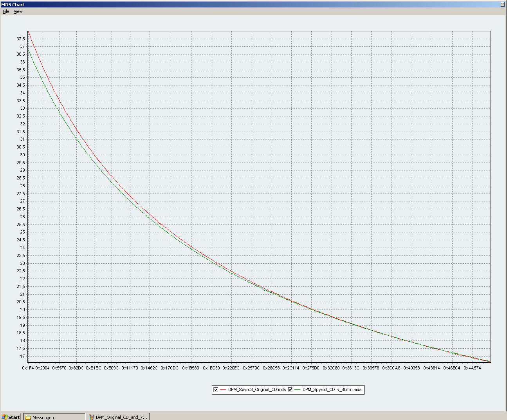
Task: Click the green line legend swatch
Action: pos(298,389)
